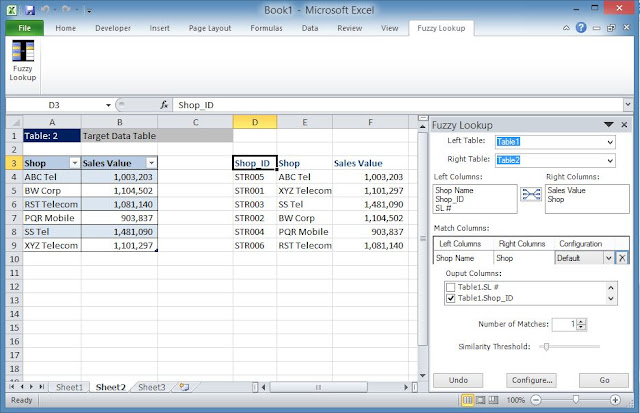This screenshot has height=413, width=640.
Task: Decrease Number of Matches with down arrow
Action: pos(582,327)
